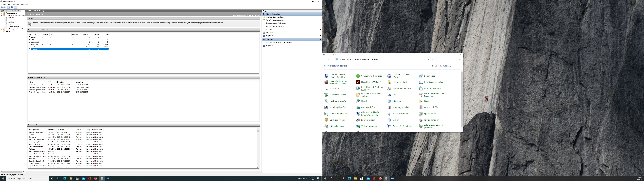Open Firewall v programu Windows Defender

pos(338,82)
